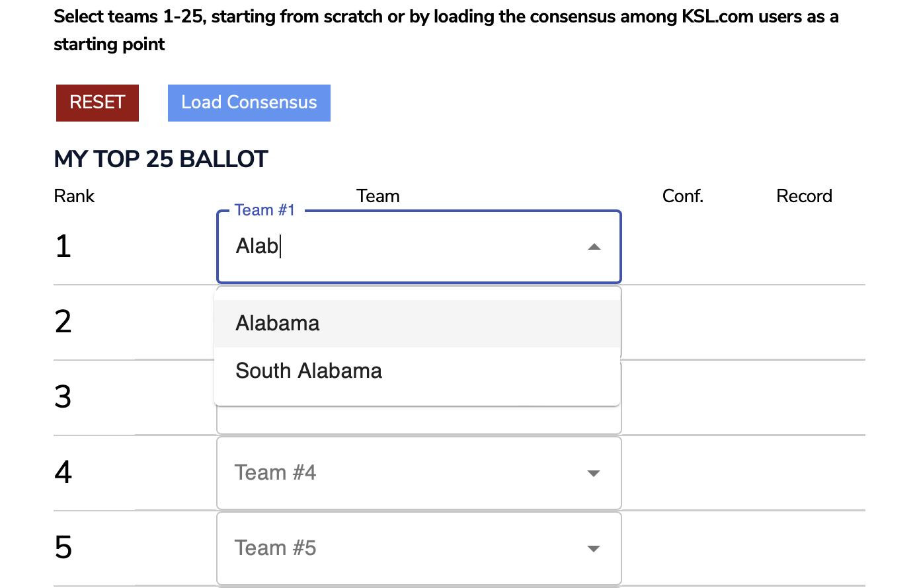Click rank number 2 in ballot
Viewport: 915px width, 588px height.
point(63,322)
